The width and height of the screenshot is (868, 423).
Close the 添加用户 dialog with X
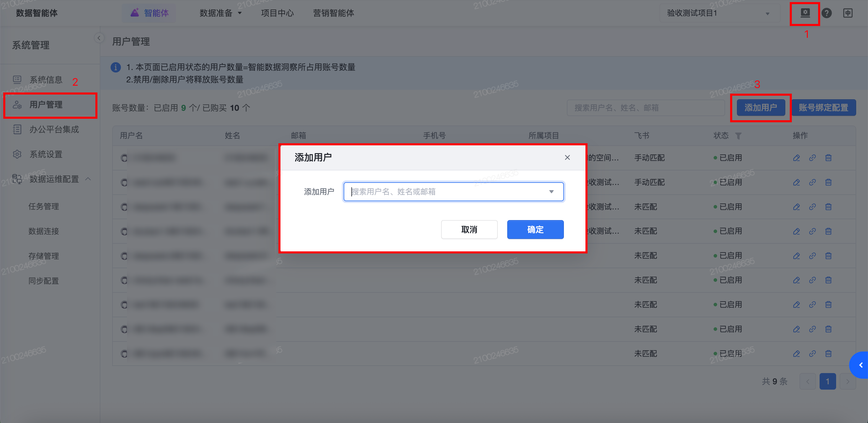(x=567, y=157)
